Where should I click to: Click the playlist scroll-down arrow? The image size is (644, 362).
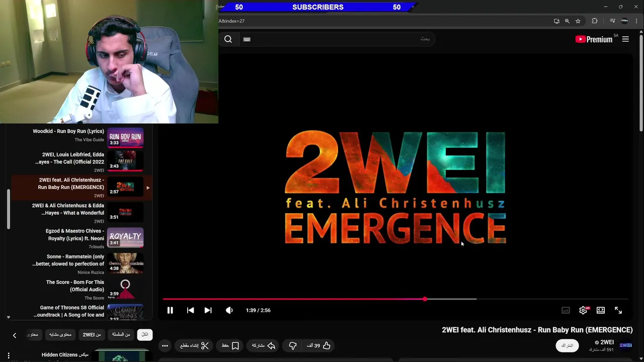[x=9, y=317]
